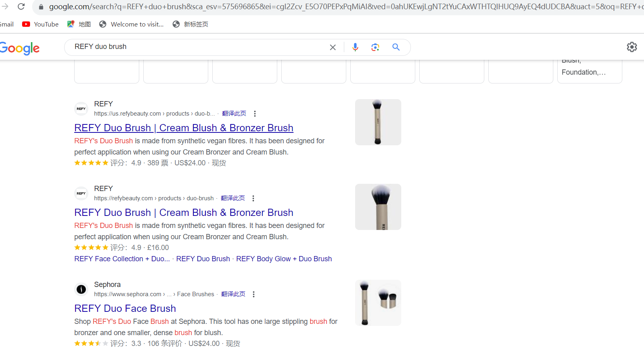Image resolution: width=644 pixels, height=362 pixels.
Task: Open the 新标签页 bookmark
Action: pos(191,24)
